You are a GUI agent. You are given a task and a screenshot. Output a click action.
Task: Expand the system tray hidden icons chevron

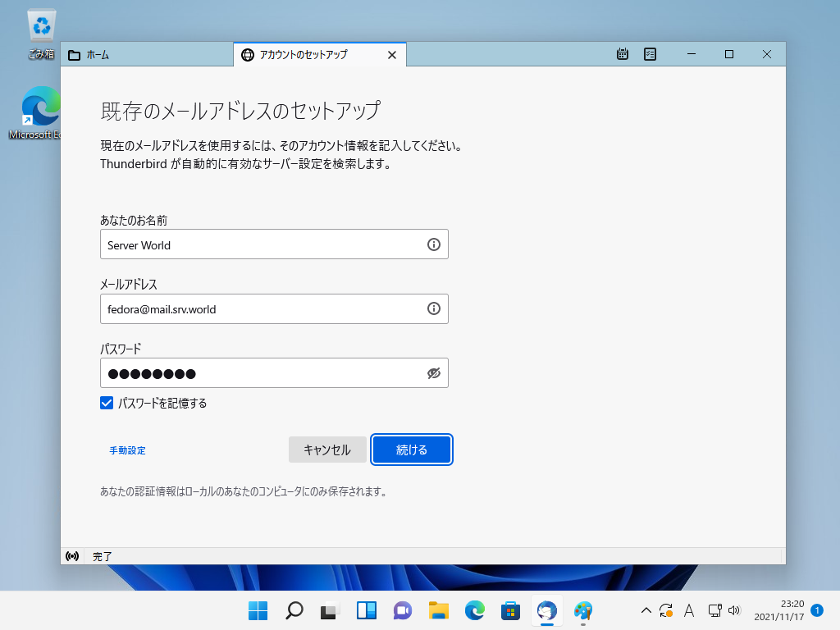(646, 610)
